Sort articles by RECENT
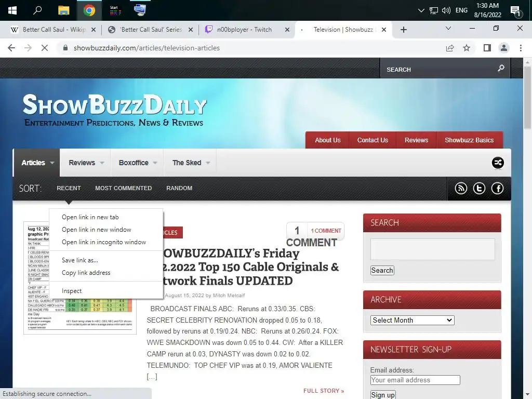The width and height of the screenshot is (532, 399). click(x=69, y=188)
